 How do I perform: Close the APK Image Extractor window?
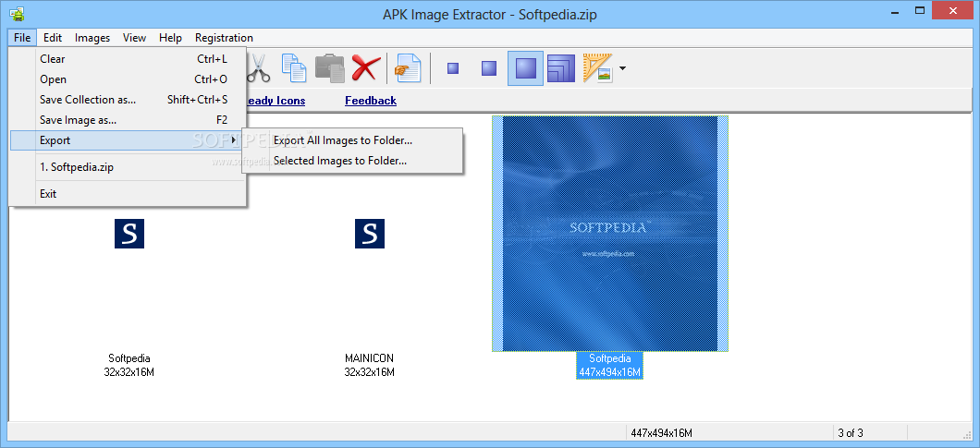pyautogui.click(x=953, y=10)
